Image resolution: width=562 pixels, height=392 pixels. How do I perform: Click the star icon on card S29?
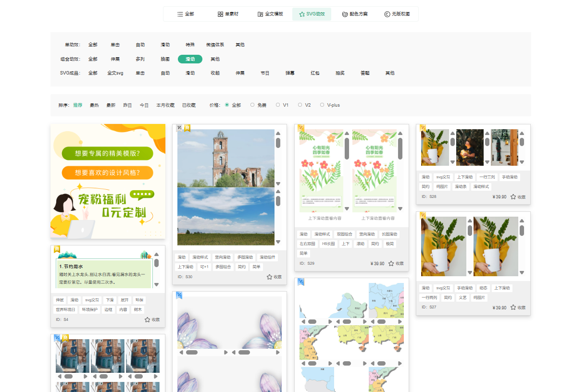[391, 263]
